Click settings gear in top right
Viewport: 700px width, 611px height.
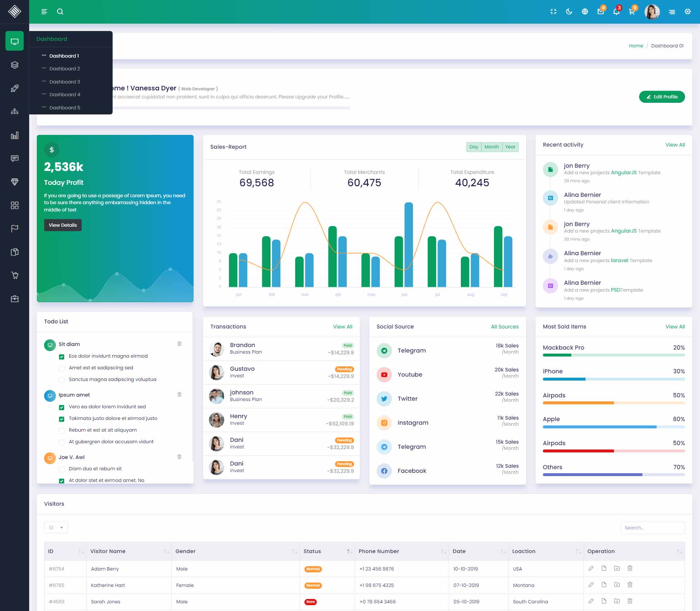(688, 12)
